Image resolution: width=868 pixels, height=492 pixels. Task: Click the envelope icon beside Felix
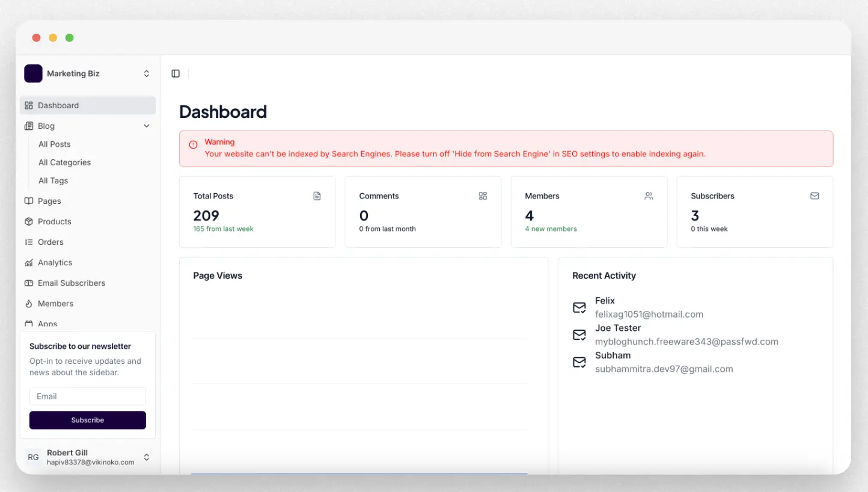[x=579, y=307]
